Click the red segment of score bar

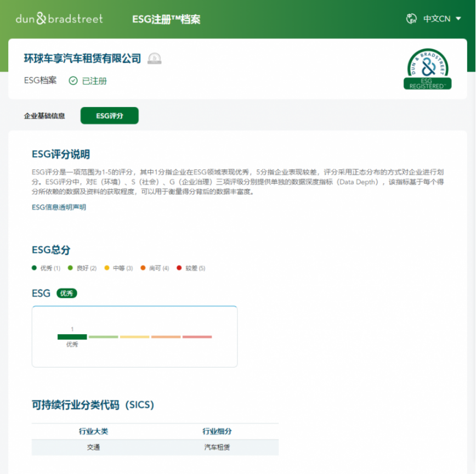(197, 337)
